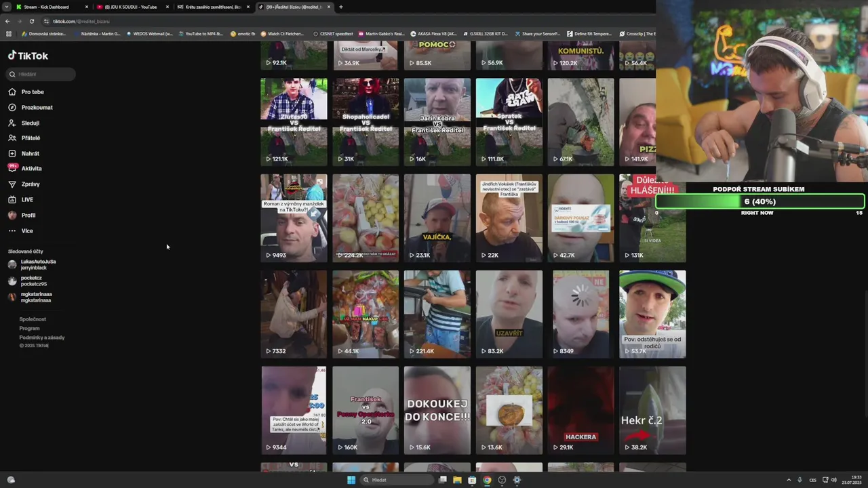Screen dimensions: 868x488
Task: Open František vs Penny Opavříková video
Action: click(366, 410)
